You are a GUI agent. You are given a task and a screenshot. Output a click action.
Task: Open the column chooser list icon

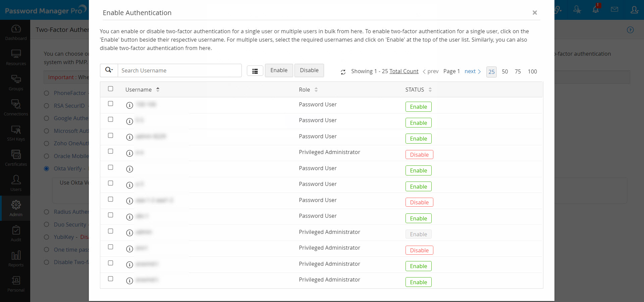coord(255,71)
